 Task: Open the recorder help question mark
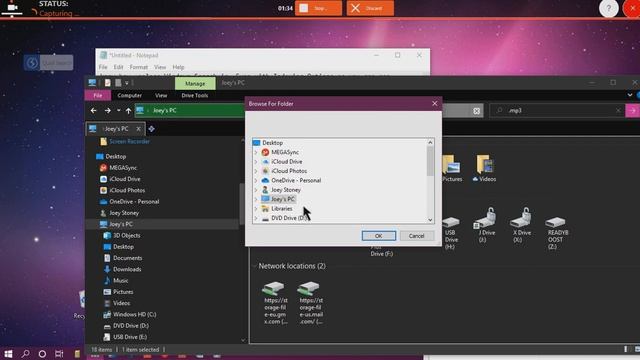pos(609,8)
